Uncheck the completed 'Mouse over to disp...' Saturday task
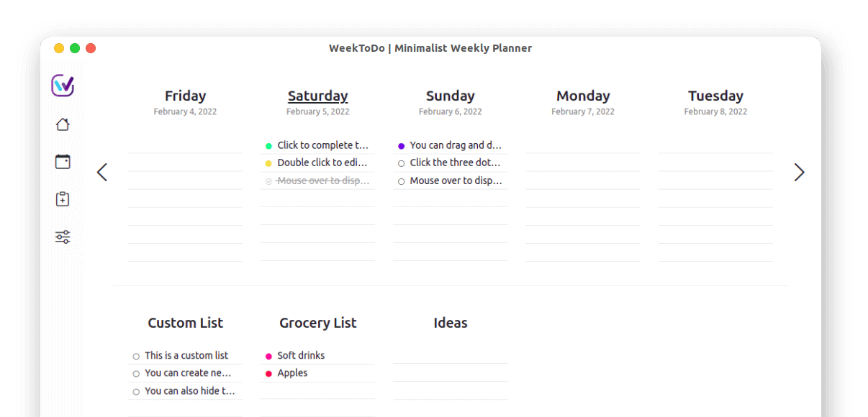The height and width of the screenshot is (417, 868). point(268,181)
